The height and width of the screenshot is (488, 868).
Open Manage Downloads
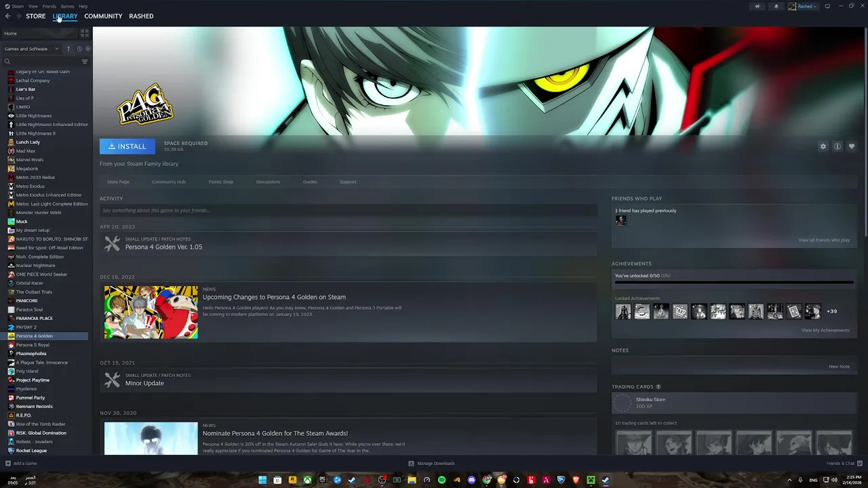431,464
